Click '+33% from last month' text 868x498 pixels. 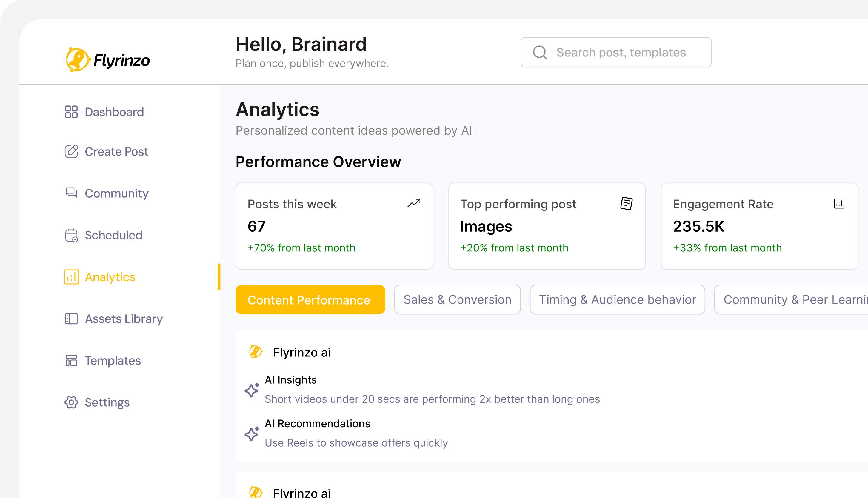727,248
